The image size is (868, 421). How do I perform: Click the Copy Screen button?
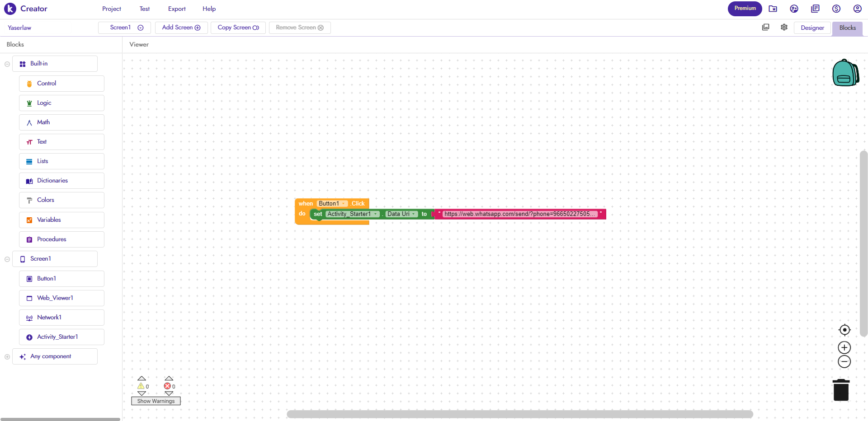(238, 28)
